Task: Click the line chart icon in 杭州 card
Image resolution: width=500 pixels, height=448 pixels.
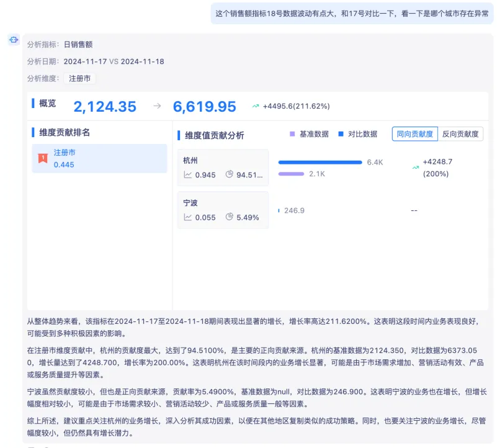Action: (188, 175)
